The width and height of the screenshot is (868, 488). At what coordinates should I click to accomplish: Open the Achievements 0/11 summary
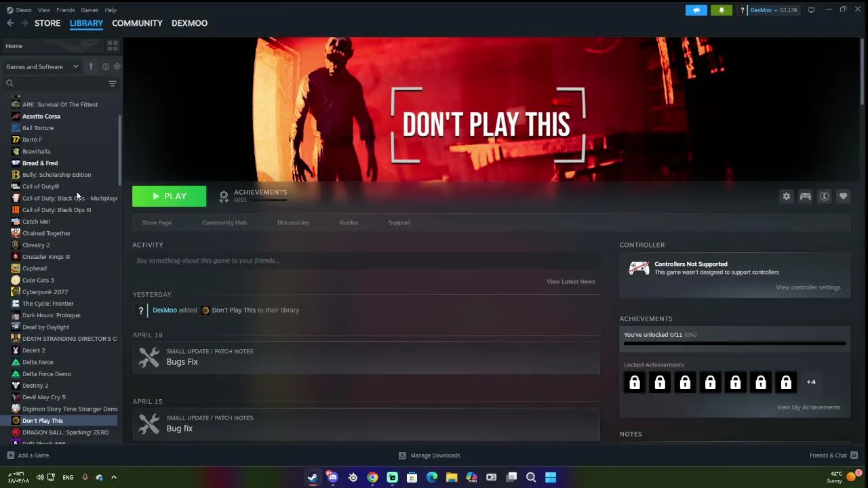[253, 196]
